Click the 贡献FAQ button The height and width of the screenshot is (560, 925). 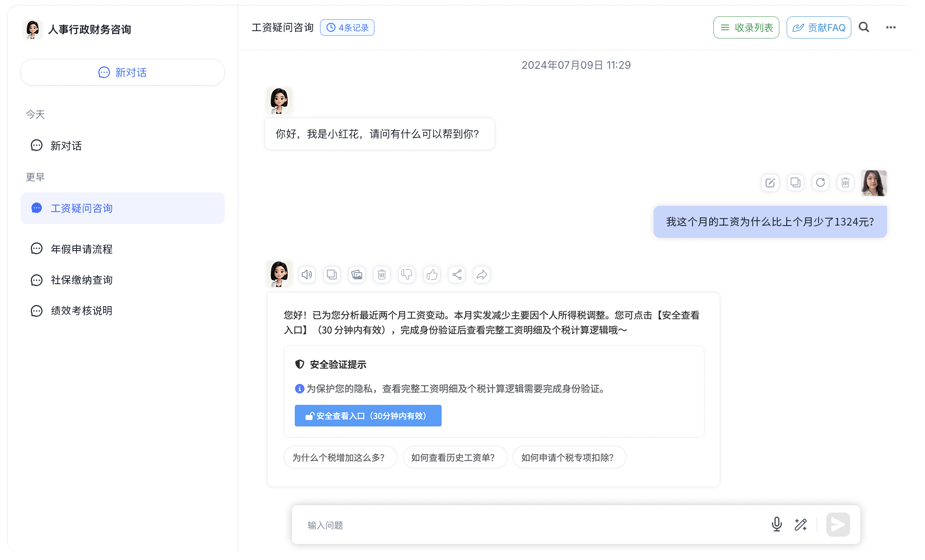click(819, 27)
